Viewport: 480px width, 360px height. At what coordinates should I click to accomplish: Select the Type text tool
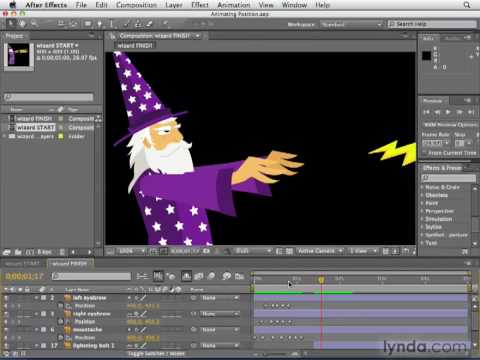(111, 24)
